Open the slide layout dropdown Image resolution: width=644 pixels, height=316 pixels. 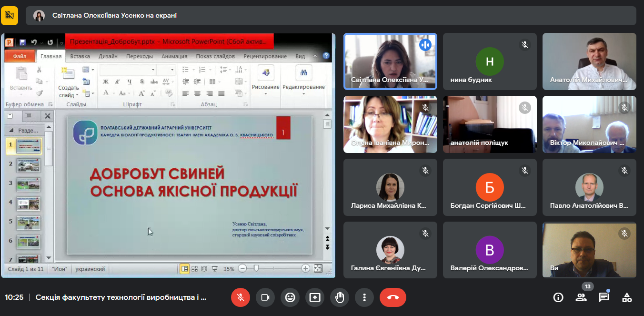click(88, 70)
